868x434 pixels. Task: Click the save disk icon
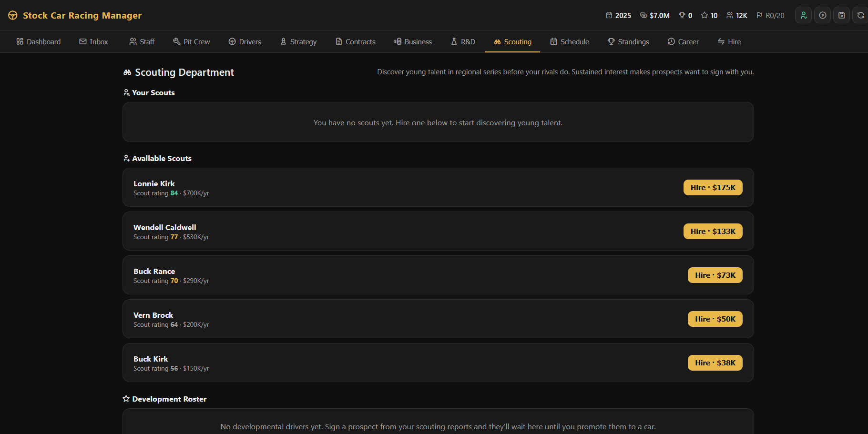coord(841,15)
